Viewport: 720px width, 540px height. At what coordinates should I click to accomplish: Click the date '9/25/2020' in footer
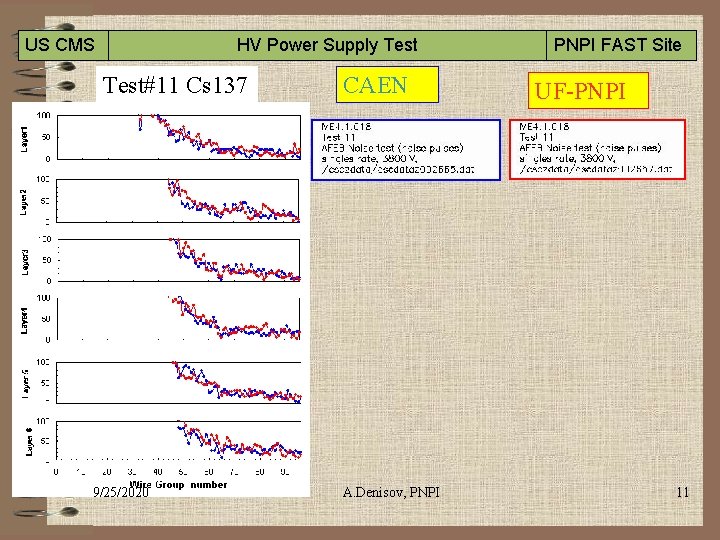pos(121,492)
